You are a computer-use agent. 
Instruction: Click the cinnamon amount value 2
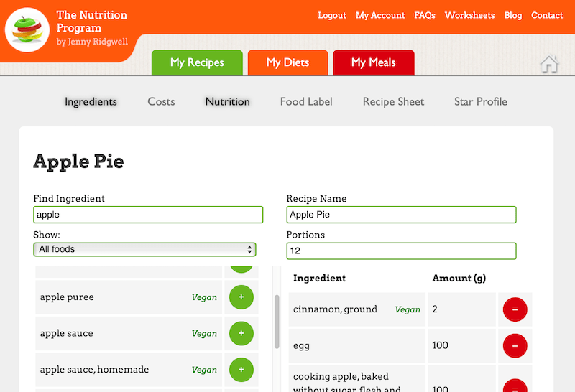[435, 309]
